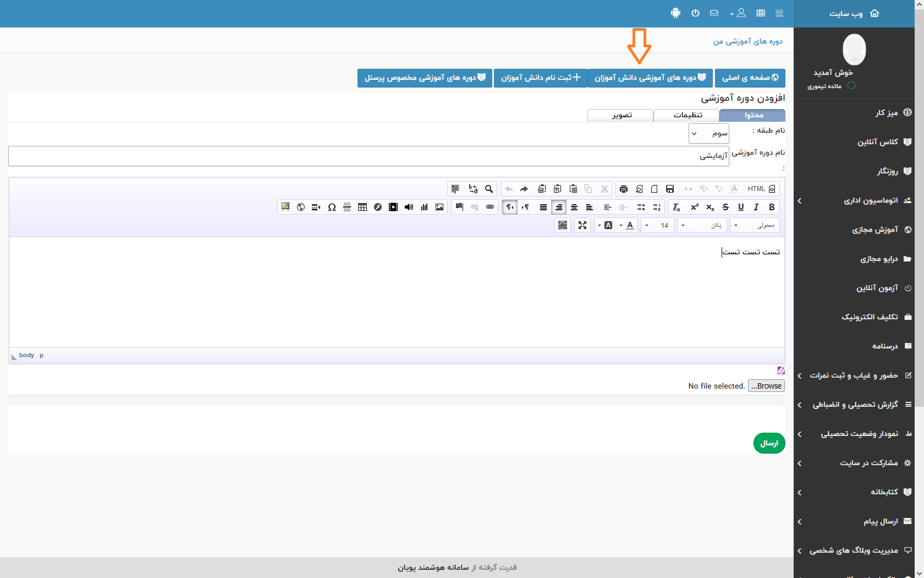Align text to the left
Viewport: 924px width, 578px height.
(590, 207)
